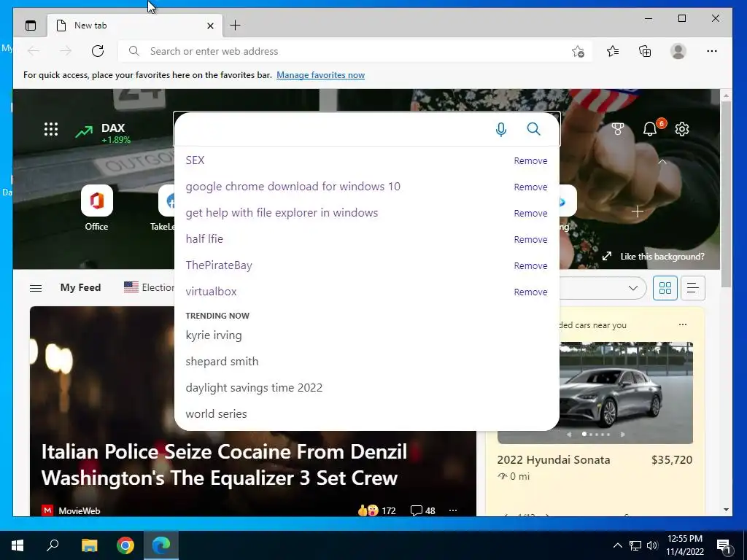
Task: Remove the ThePirateBay suggestion
Action: tap(530, 265)
